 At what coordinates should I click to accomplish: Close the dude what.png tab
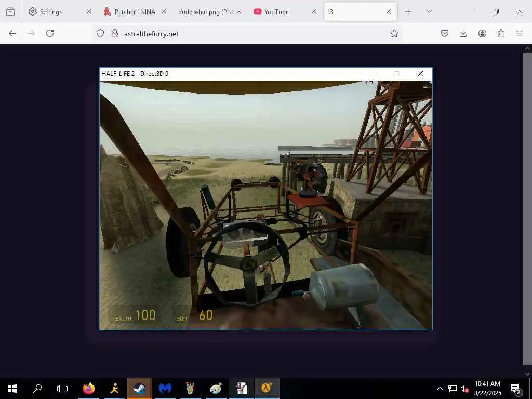(x=239, y=11)
